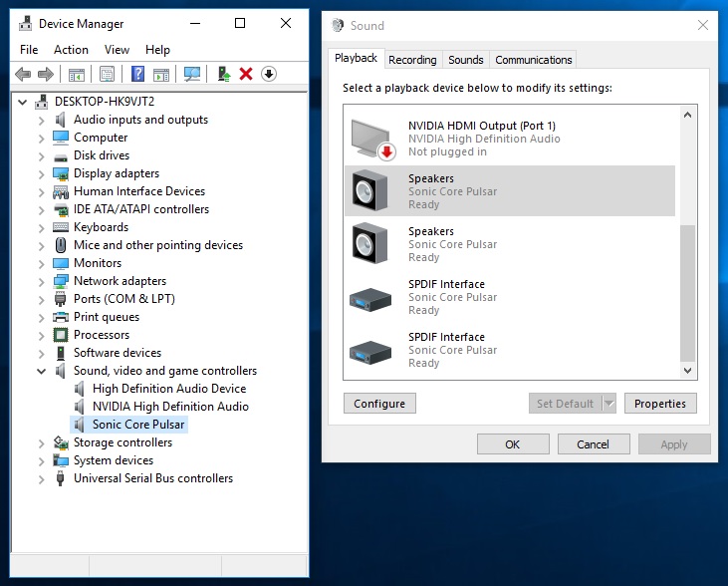Image resolution: width=728 pixels, height=586 pixels.
Task: Click the Back arrow in Device Manager toolbar
Action: [x=23, y=74]
